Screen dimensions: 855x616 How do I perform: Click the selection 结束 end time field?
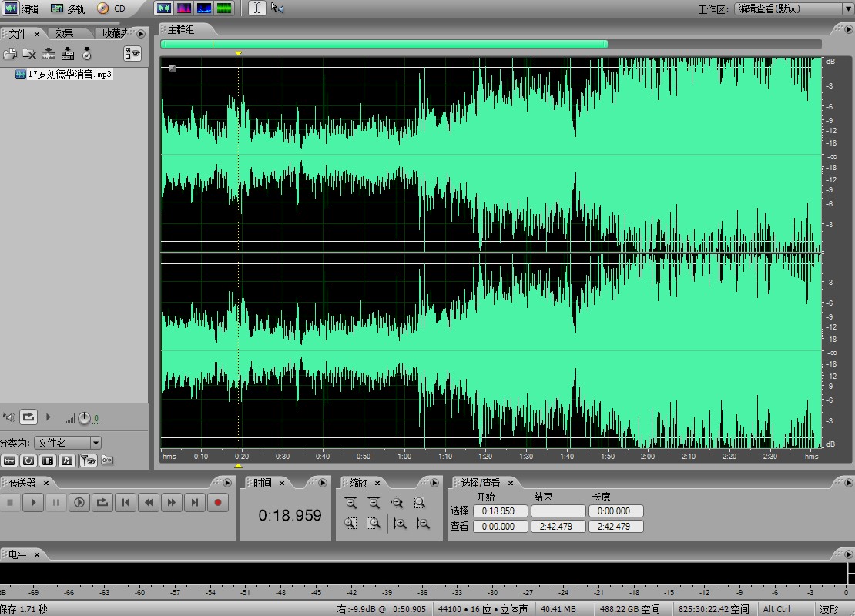[558, 511]
